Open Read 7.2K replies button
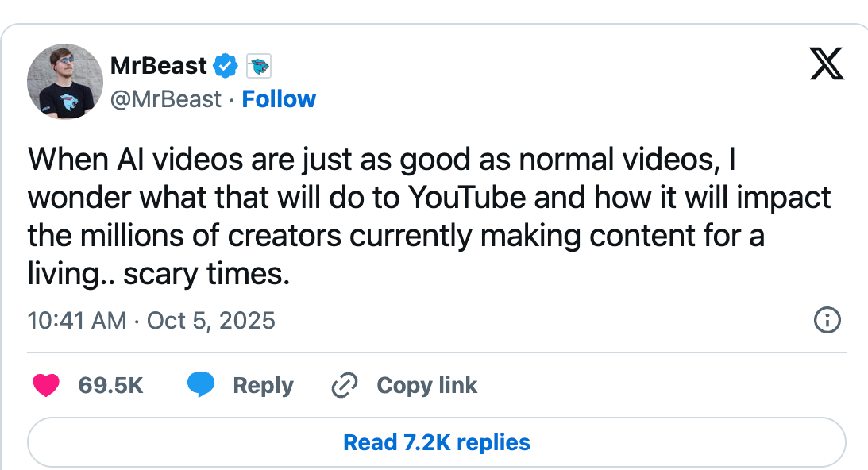 pyautogui.click(x=436, y=442)
